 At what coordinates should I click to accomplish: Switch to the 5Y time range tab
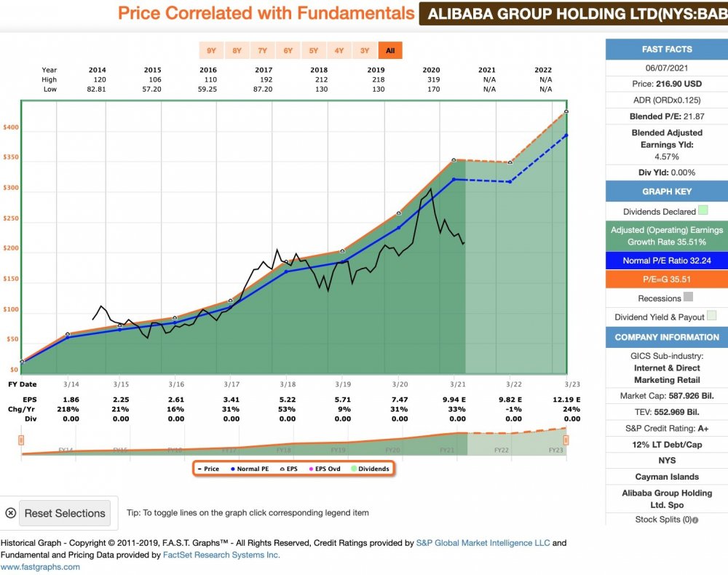tap(314, 51)
